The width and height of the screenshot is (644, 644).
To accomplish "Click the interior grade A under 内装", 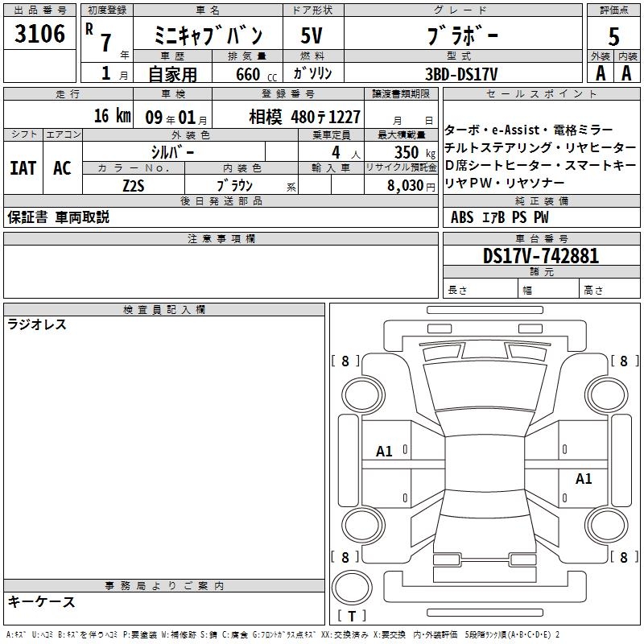I will tap(626, 73).
